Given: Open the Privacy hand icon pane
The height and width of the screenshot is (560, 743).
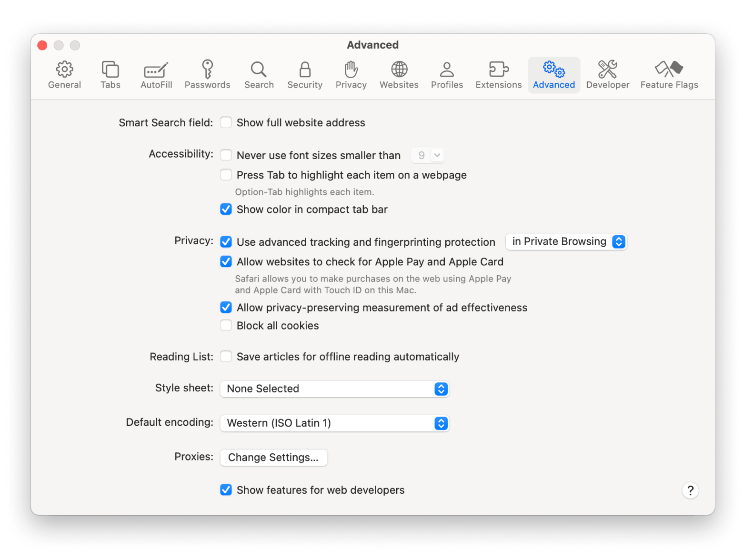Looking at the screenshot, I should (x=351, y=70).
